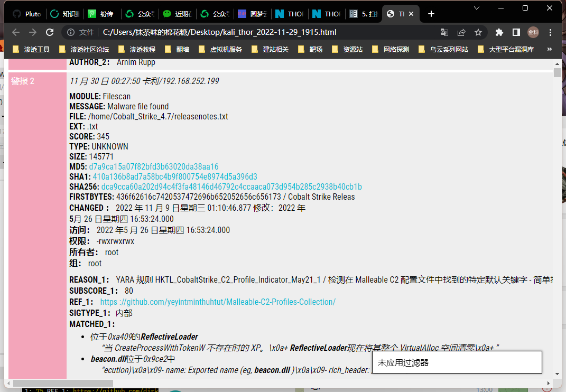Open the 虚拟机服务 bookmark folder
This screenshot has width=566, height=392.
click(x=220, y=49)
